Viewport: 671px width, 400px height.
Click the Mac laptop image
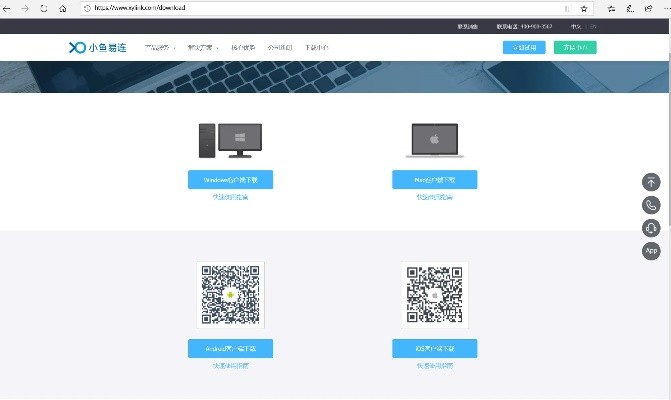tap(434, 141)
